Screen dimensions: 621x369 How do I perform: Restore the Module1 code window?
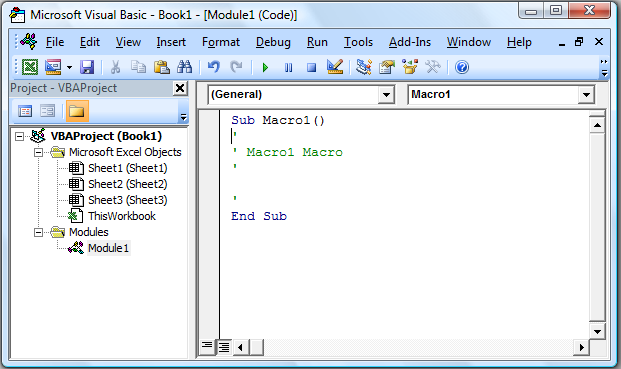pos(579,42)
